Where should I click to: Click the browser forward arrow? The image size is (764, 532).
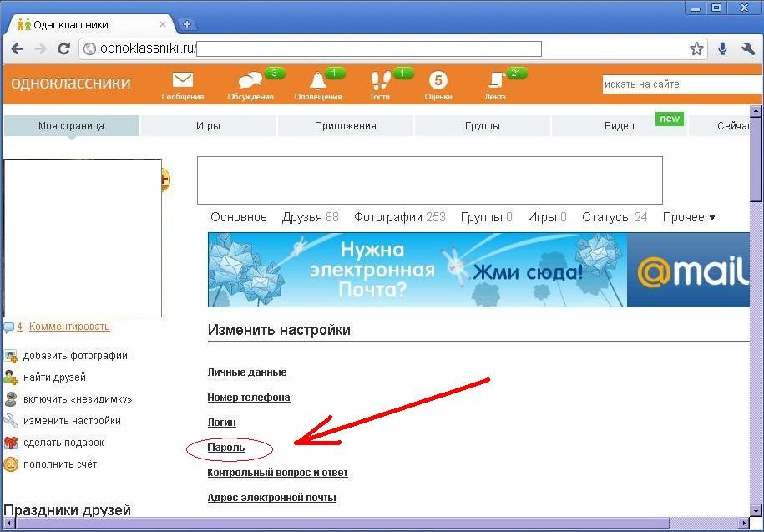pyautogui.click(x=40, y=48)
